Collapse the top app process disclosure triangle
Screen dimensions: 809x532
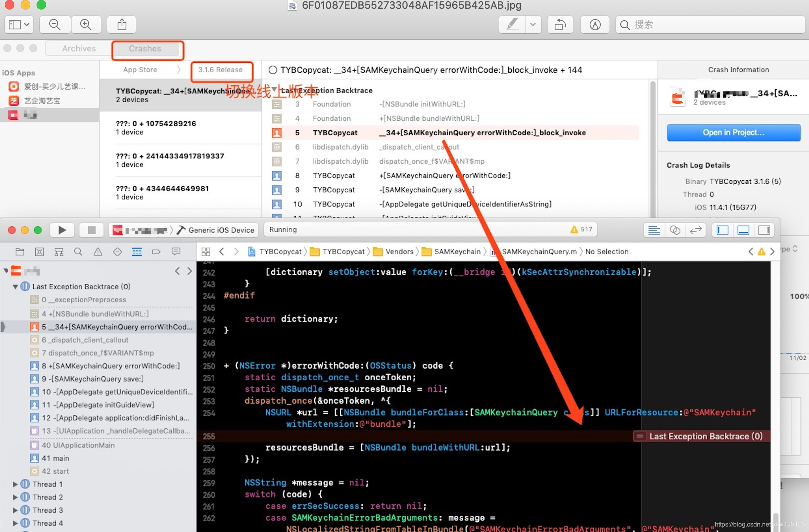pyautogui.click(x=6, y=271)
